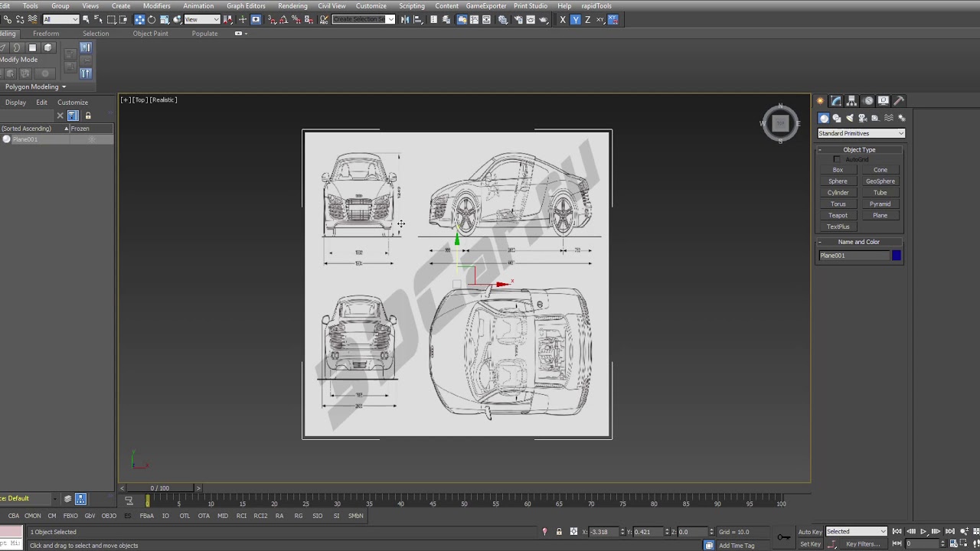This screenshot has width=980, height=551.
Task: Open the Utilities hammer tab
Action: pos(899,100)
